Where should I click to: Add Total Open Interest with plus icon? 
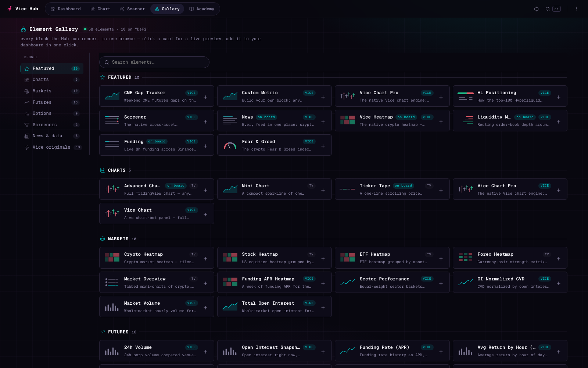(x=323, y=308)
